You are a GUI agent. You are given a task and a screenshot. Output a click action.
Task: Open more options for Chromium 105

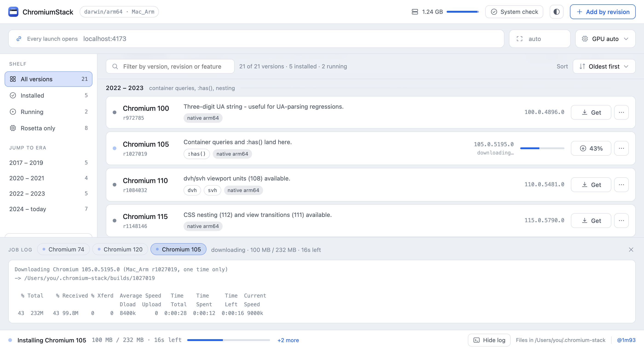click(x=621, y=149)
